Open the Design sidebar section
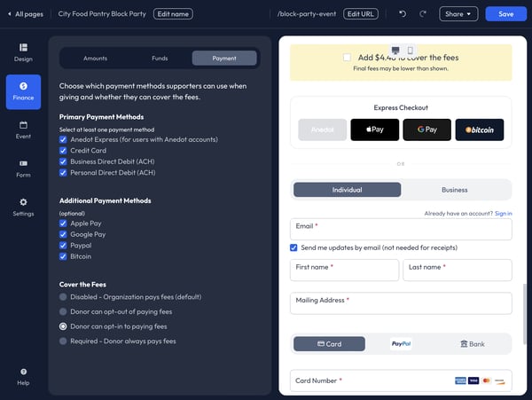 click(x=23, y=52)
